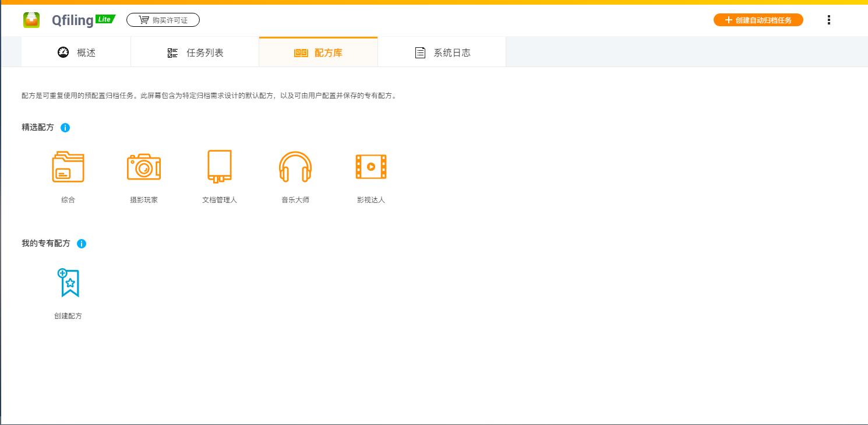Open the three-dot options menu

(828, 19)
